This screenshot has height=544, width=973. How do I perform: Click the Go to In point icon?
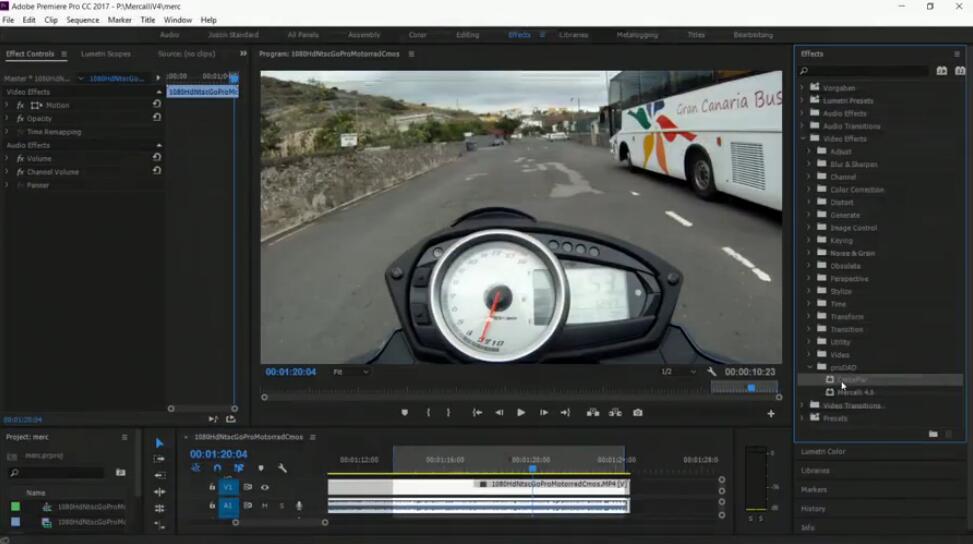coord(477,412)
